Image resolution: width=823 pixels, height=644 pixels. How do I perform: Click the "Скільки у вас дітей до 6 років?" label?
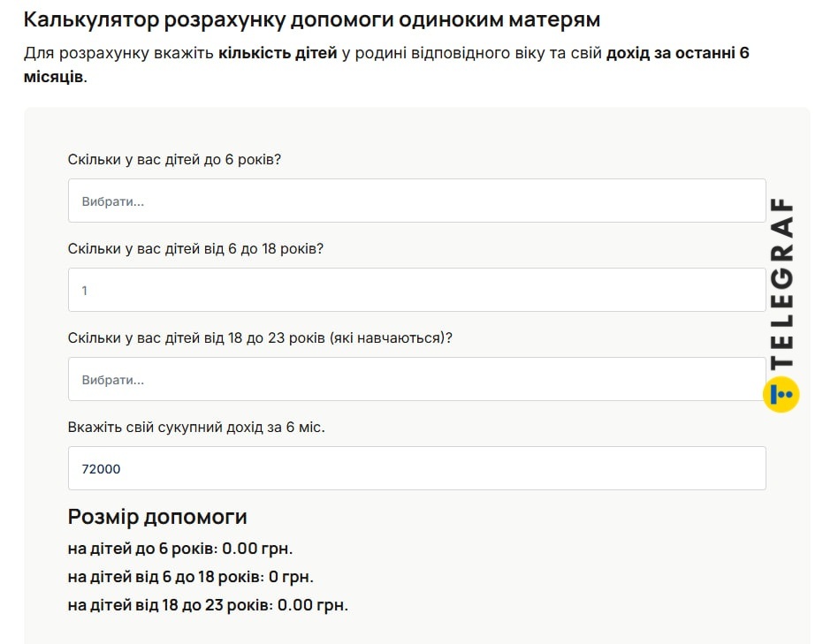pos(174,159)
